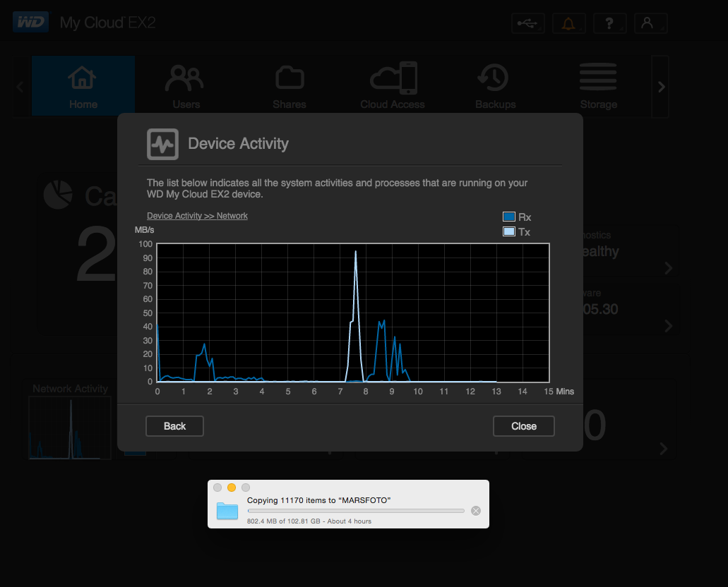This screenshot has width=728, height=587.
Task: Minimize the copy window with yellow button
Action: tap(232, 488)
